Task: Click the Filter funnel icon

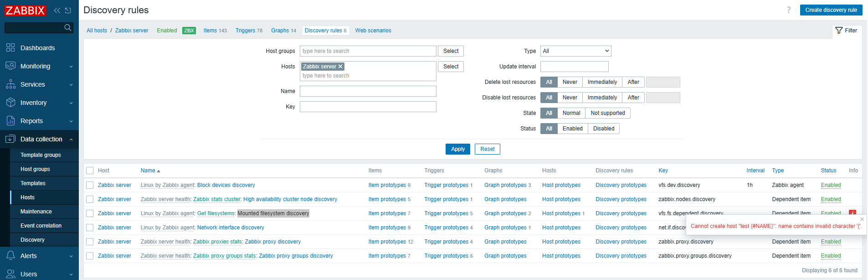Action: tap(839, 31)
